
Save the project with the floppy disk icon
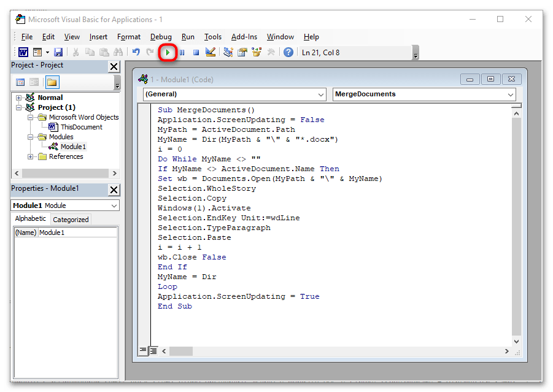click(58, 53)
